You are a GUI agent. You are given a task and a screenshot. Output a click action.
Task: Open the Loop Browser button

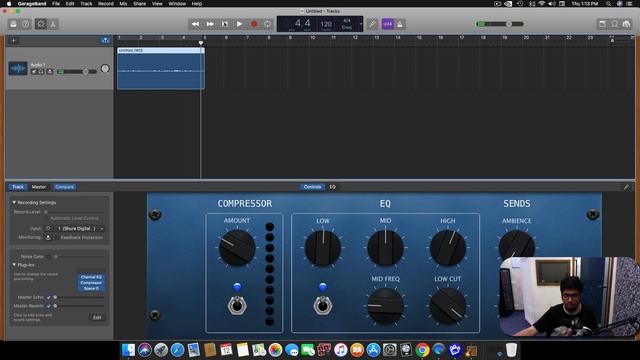(615, 24)
